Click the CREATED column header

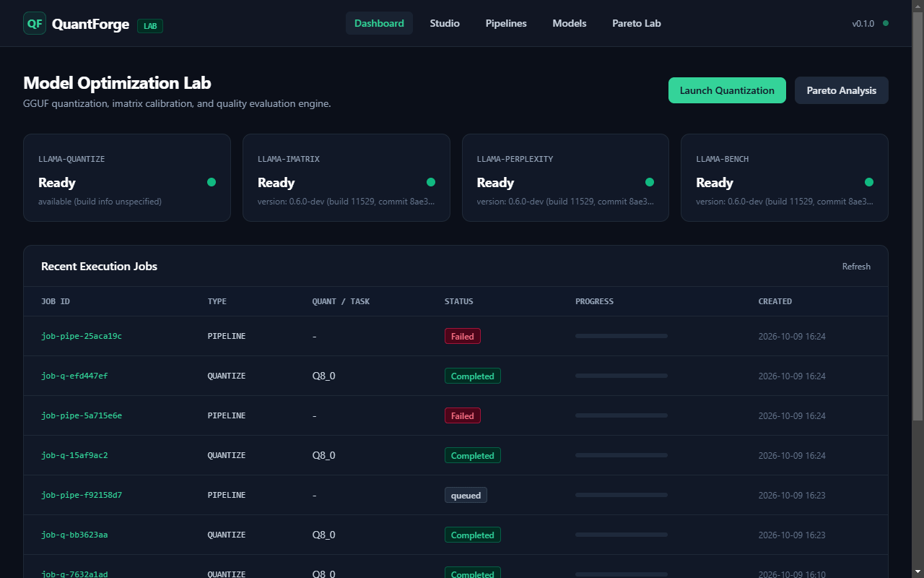(x=775, y=301)
